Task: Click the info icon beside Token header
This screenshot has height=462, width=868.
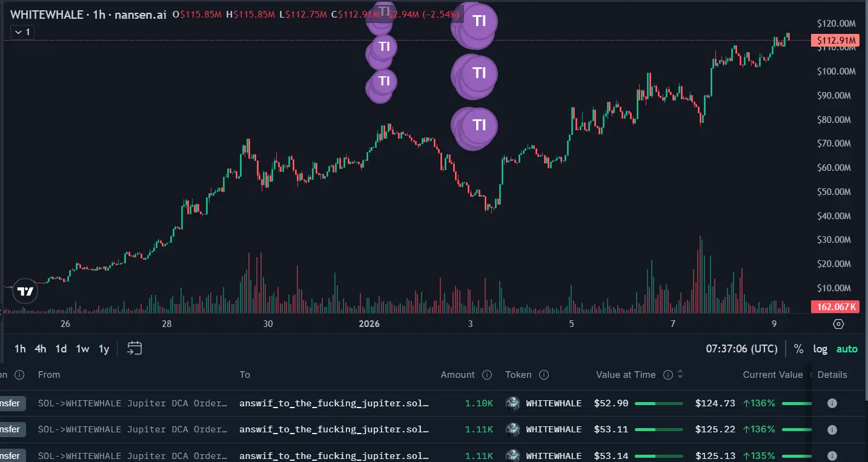Action: [x=544, y=375]
